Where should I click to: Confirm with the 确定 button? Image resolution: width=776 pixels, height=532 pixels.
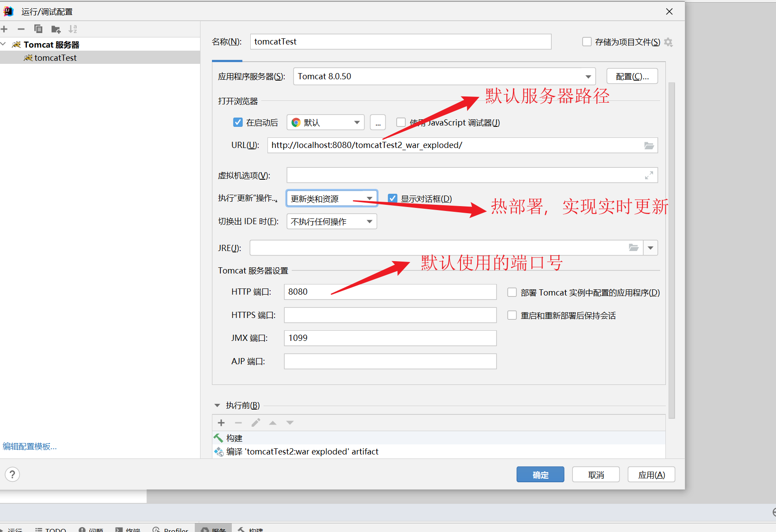(x=540, y=475)
